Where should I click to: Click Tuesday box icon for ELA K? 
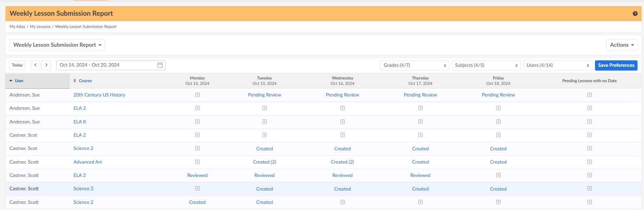tap(264, 122)
